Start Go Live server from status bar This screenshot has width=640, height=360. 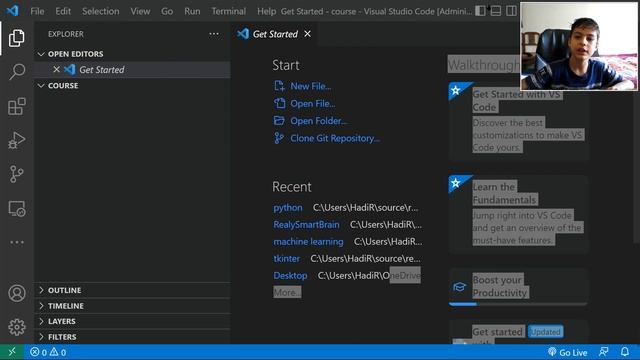coord(567,352)
